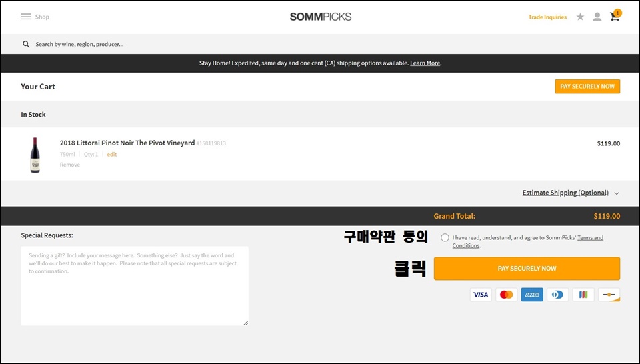Click the item number #158119813
Image resolution: width=640 pixels, height=364 pixels.
211,143
